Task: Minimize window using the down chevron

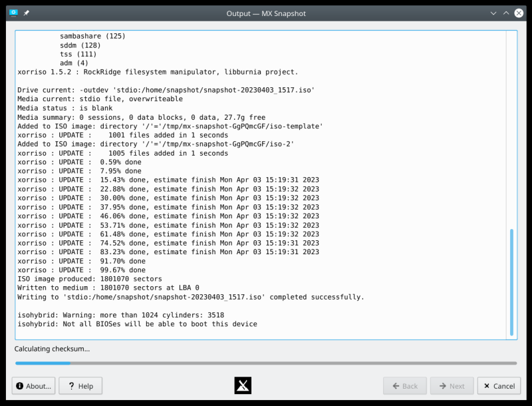Action: point(493,13)
